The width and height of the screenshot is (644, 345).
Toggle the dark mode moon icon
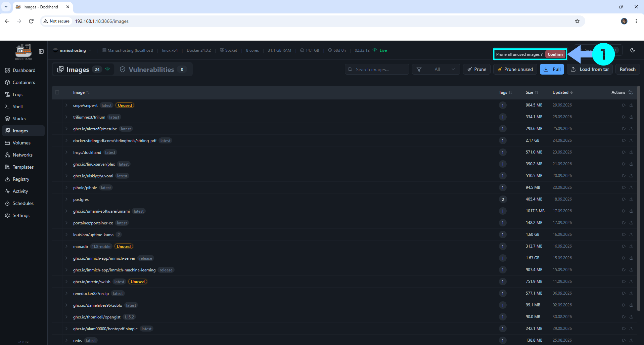(x=633, y=50)
